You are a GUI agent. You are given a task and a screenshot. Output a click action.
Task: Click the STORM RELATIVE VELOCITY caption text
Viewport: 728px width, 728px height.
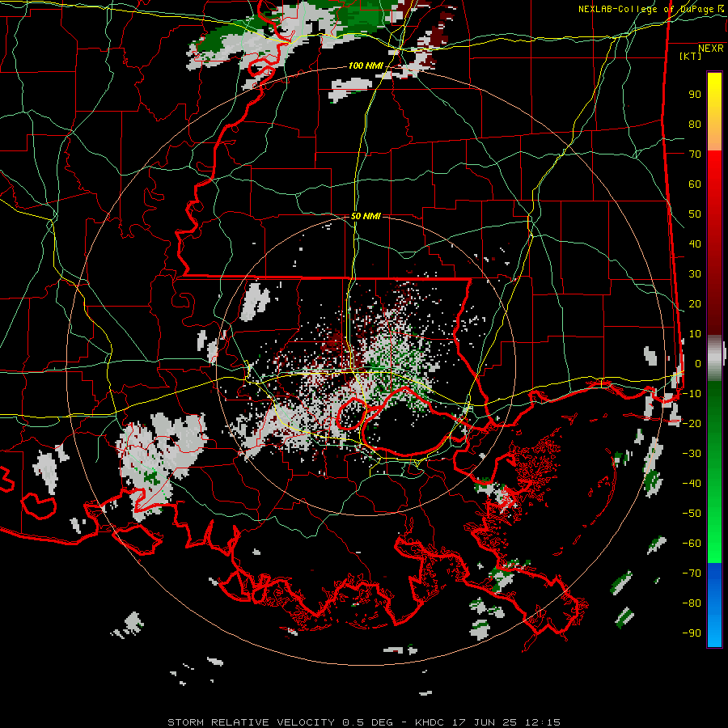[251, 722]
